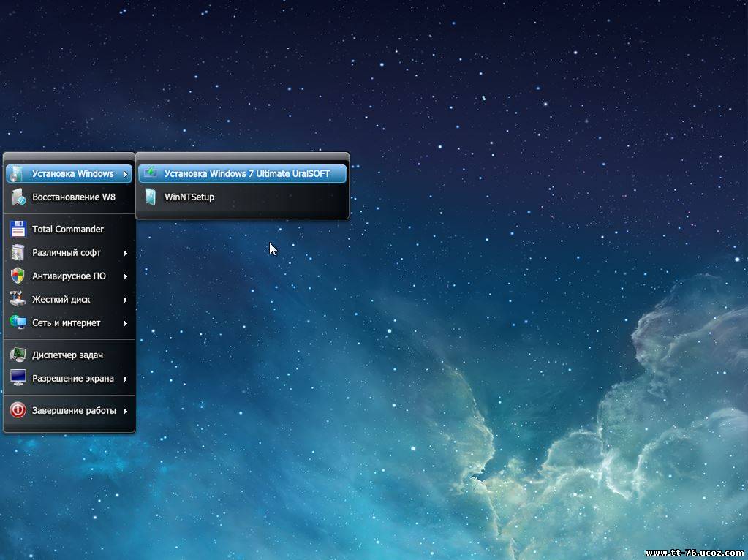Open the Восстановление W8 entry
Screen dimensions: 748x560
69,197
